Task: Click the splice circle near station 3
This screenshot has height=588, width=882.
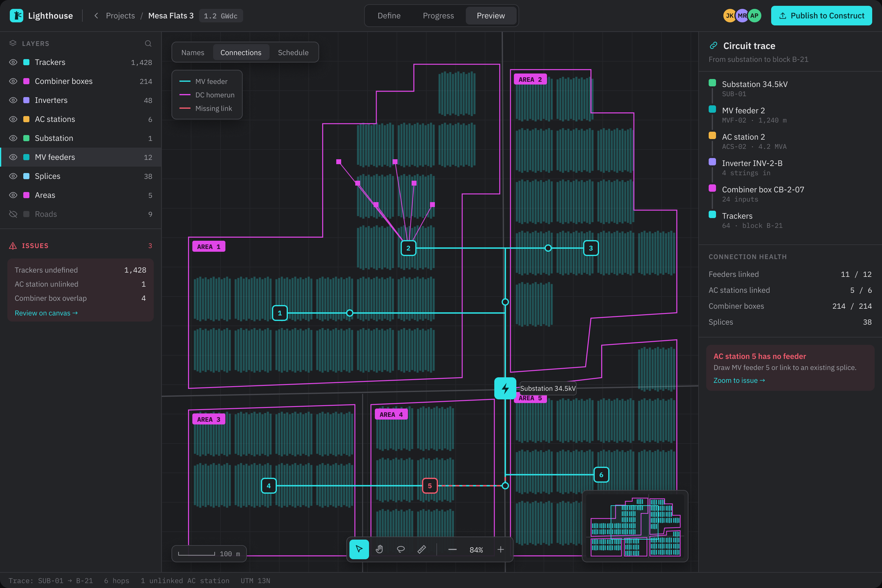Action: click(x=548, y=248)
